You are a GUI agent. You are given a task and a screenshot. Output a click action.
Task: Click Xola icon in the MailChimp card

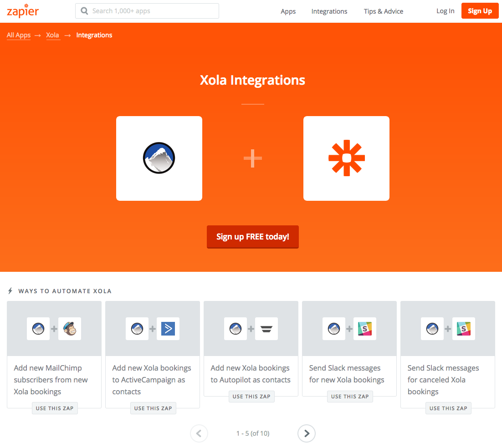coord(38,329)
